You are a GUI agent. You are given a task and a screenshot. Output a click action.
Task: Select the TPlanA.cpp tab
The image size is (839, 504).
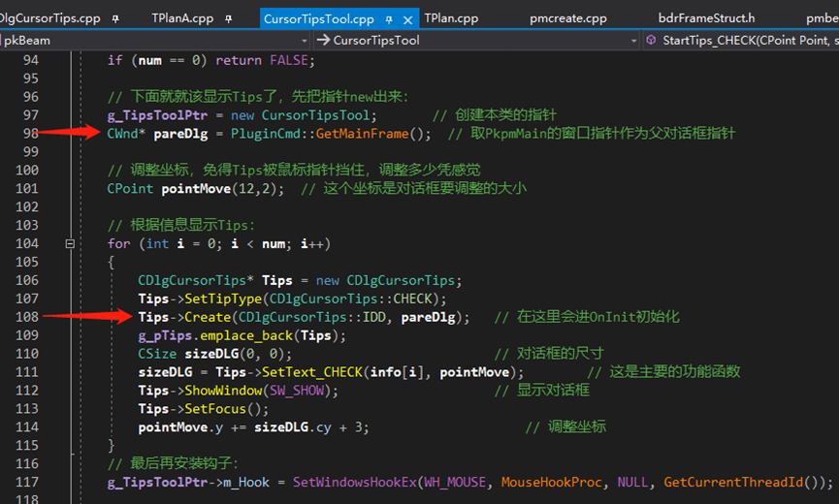coord(181,18)
